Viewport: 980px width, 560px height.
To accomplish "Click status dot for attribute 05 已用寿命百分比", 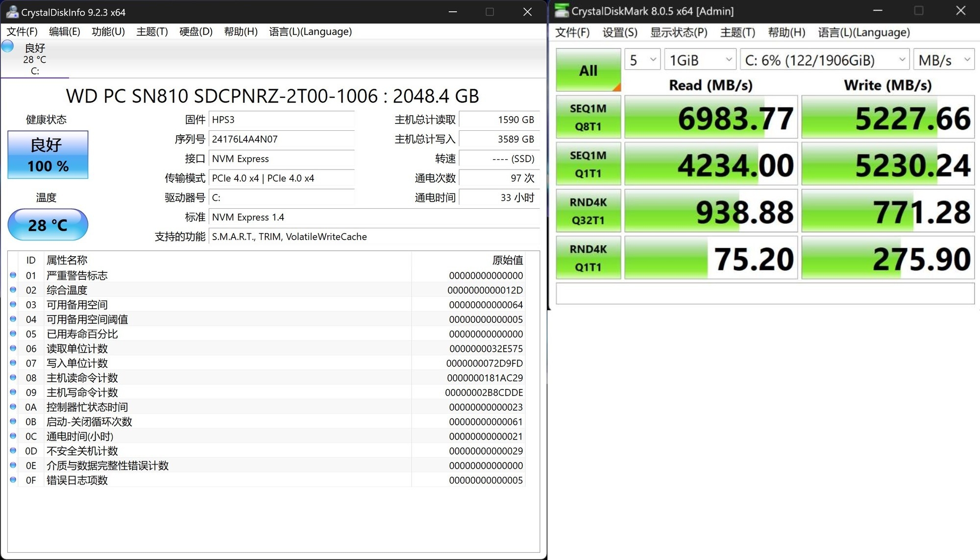I will coord(13,334).
